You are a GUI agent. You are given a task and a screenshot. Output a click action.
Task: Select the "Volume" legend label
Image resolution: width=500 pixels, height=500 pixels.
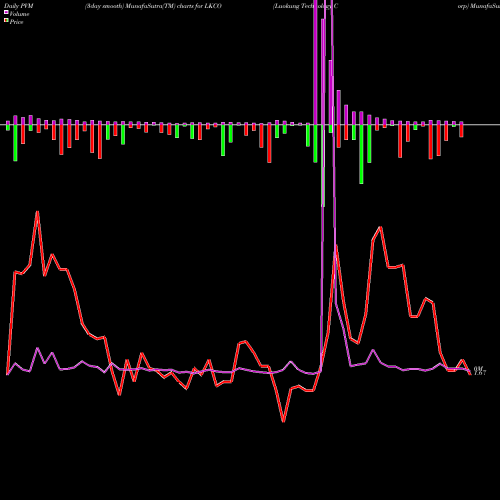[19, 14]
